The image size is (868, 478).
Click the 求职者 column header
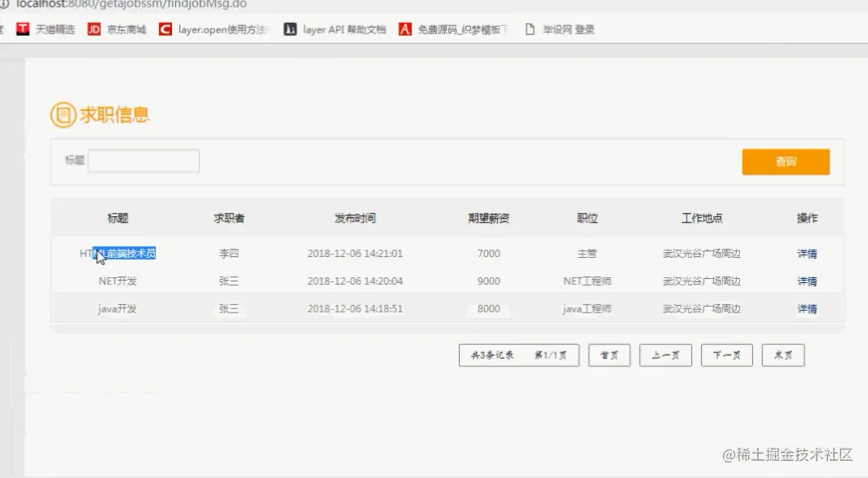(229, 219)
